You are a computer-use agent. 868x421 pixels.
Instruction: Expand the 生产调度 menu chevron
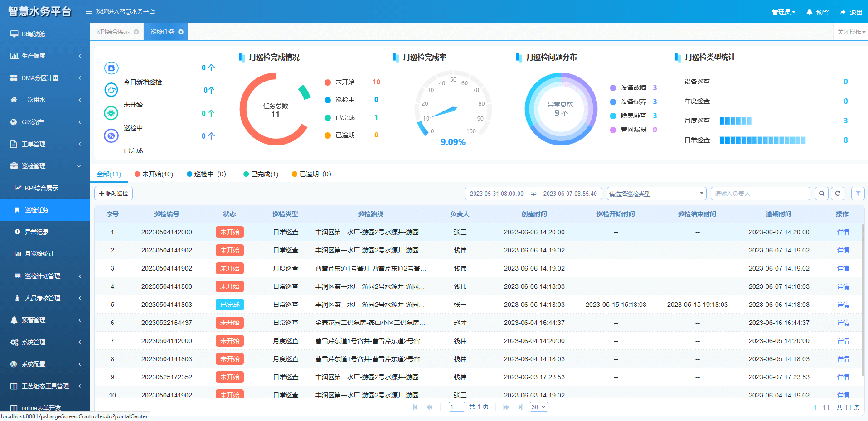tap(80, 56)
